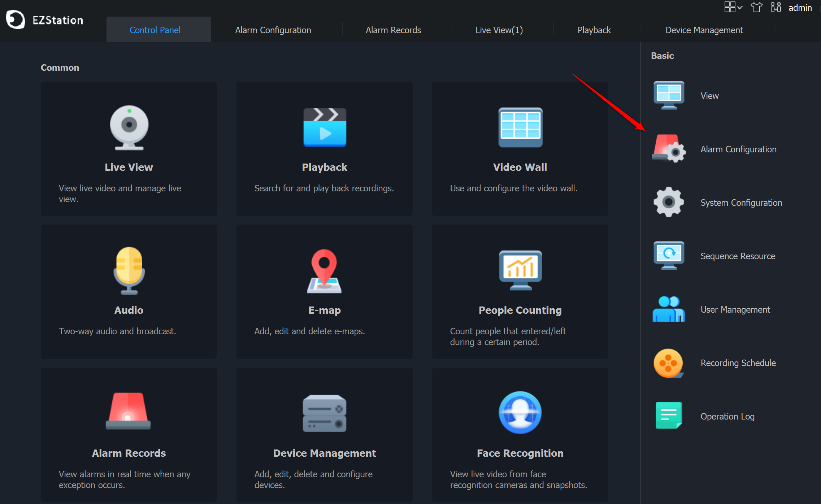Click the Device Management card title
The width and height of the screenshot is (821, 504).
coord(324,453)
